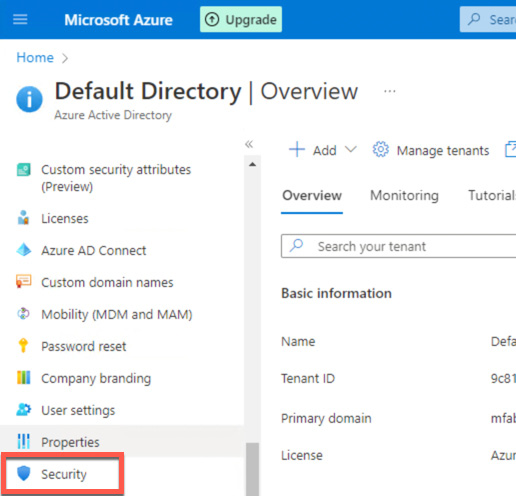The height and width of the screenshot is (496, 516).
Task: Click the Upgrade button
Action: [x=241, y=20]
